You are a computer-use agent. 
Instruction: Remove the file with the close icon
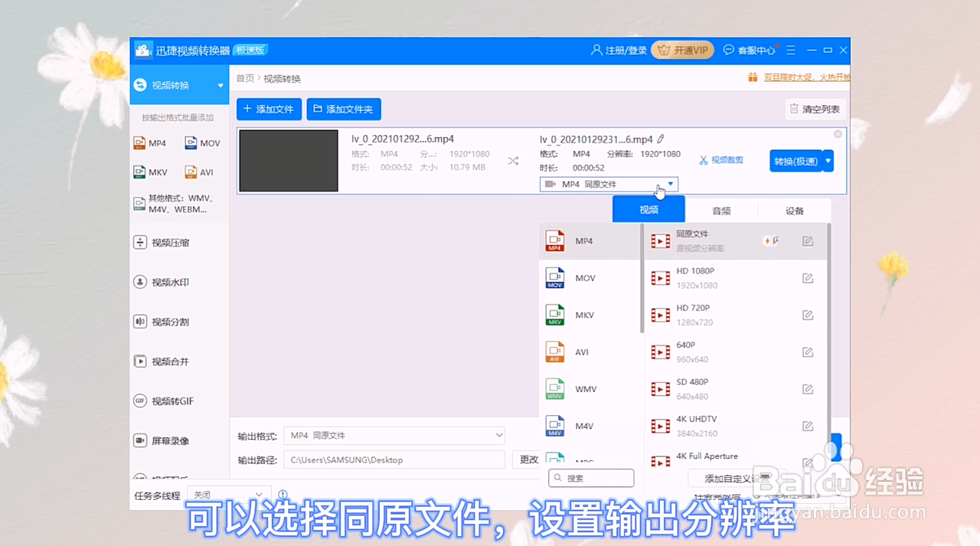838,134
